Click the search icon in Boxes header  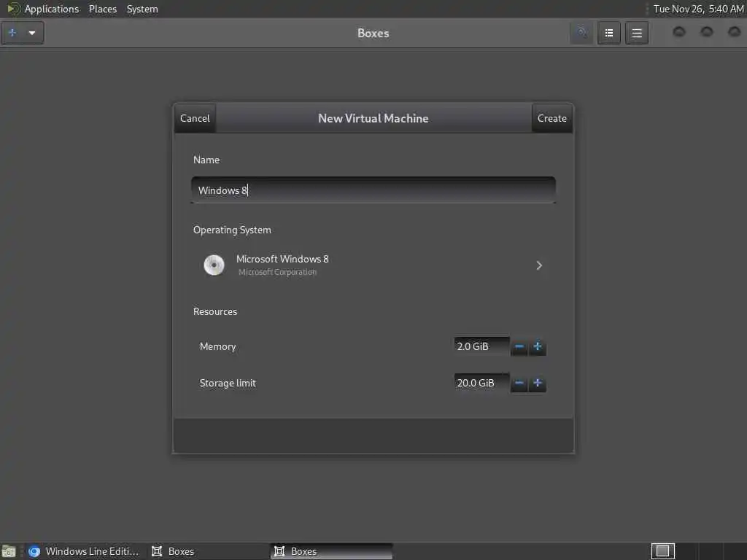click(581, 33)
